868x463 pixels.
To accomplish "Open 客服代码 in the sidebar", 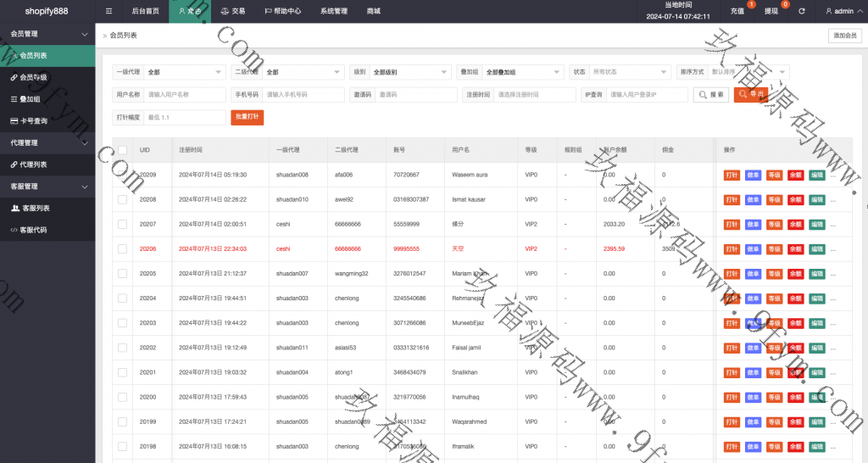I will pos(32,230).
